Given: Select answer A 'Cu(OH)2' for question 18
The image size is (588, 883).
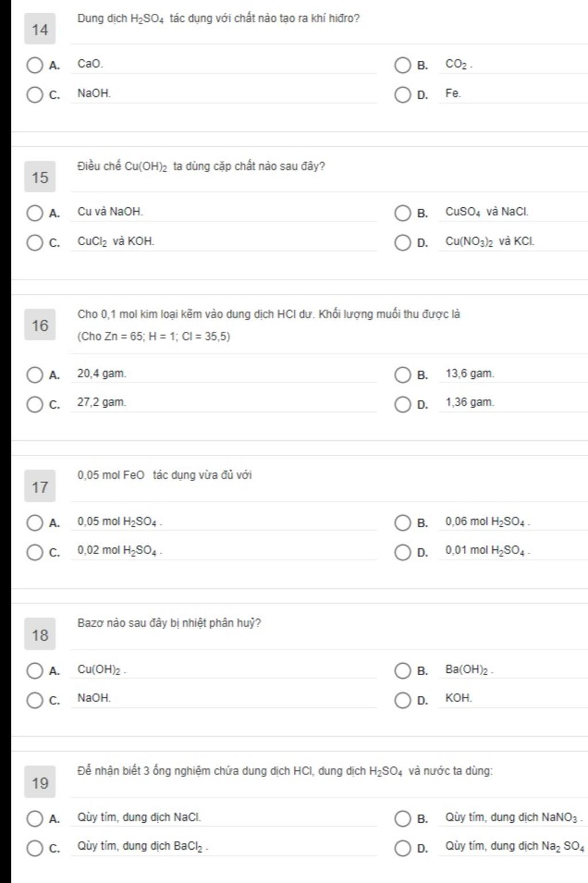Looking at the screenshot, I should click(x=35, y=671).
